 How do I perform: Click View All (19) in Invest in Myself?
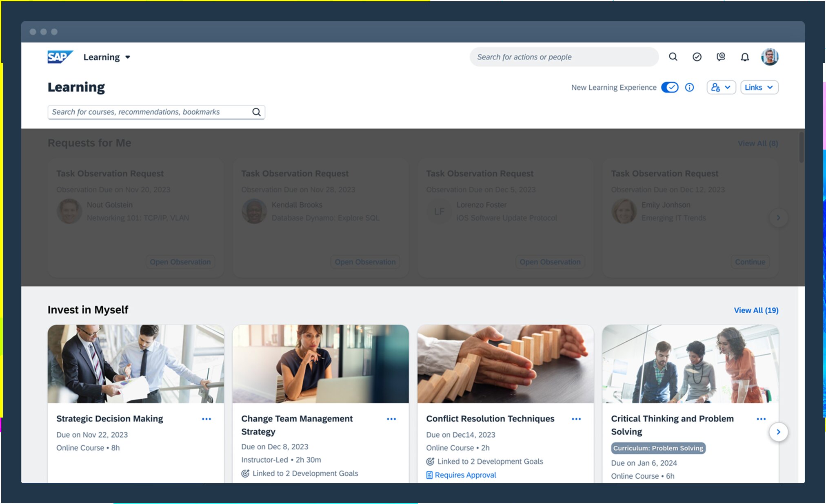(x=756, y=310)
